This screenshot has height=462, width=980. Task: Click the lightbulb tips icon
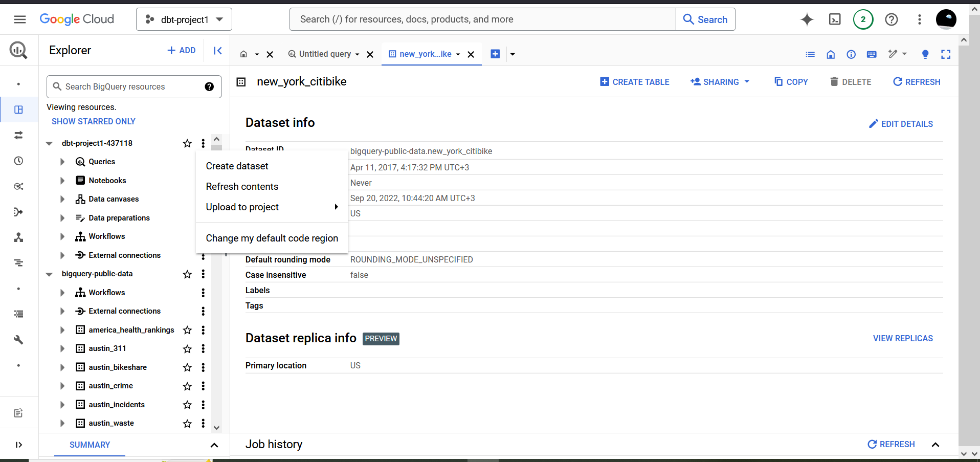925,54
